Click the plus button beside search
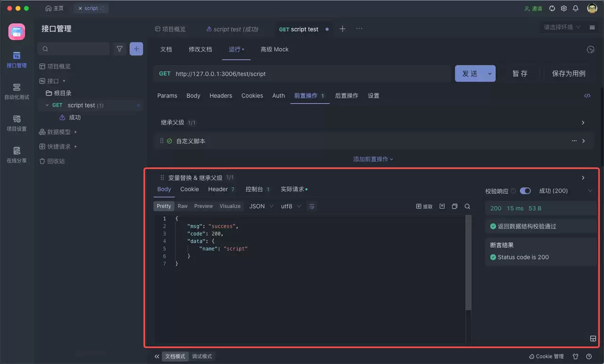The height and width of the screenshot is (364, 604). (136, 49)
